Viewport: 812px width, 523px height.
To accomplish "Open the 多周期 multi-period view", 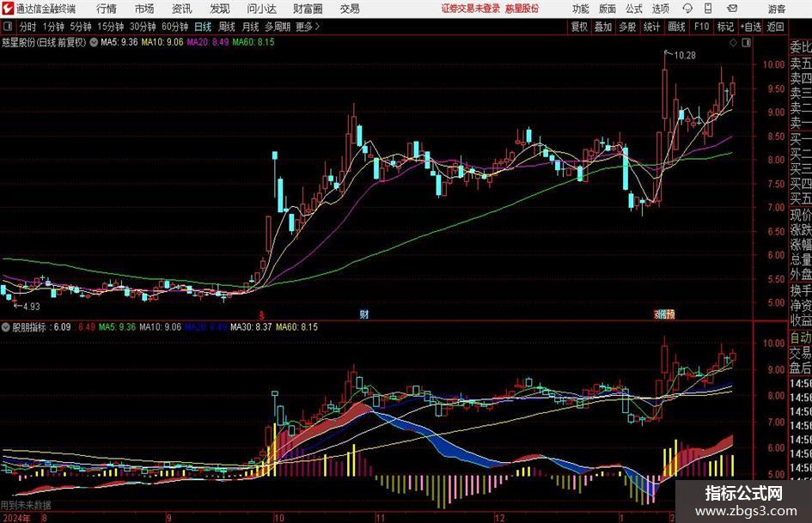I will click(x=277, y=27).
